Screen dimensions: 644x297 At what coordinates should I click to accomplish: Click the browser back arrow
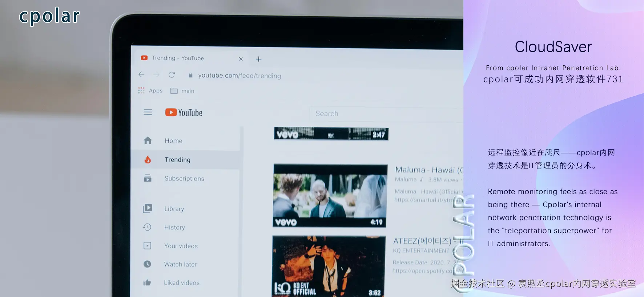[x=141, y=74]
